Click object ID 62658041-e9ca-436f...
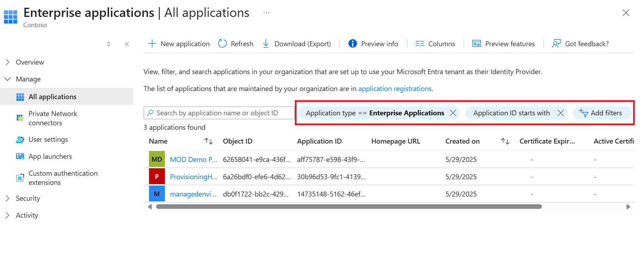Screen dimensions: 644x254 (257, 159)
